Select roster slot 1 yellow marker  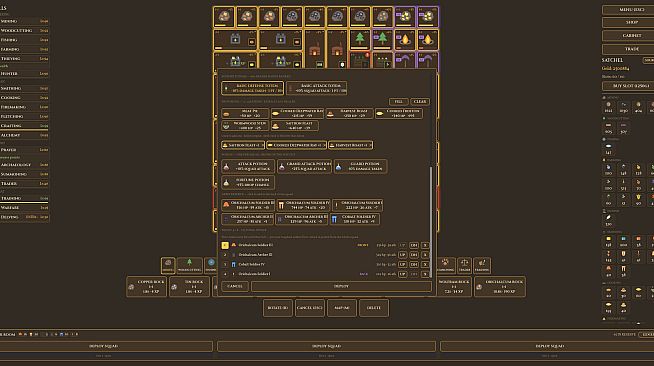click(225, 245)
